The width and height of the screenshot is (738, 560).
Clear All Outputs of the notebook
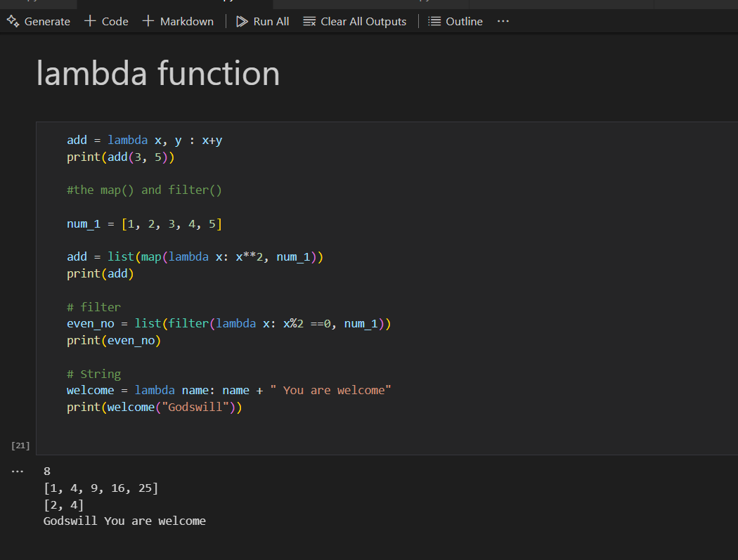pos(355,21)
